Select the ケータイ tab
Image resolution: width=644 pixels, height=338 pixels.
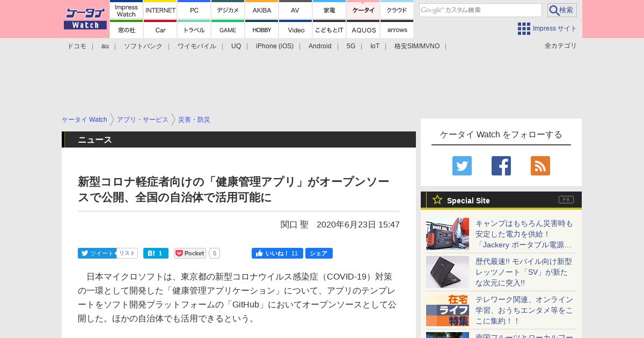click(363, 10)
